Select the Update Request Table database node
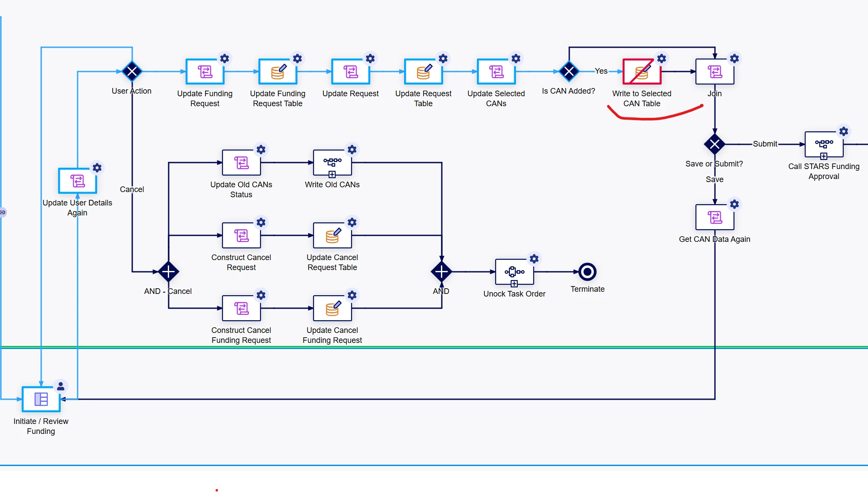The width and height of the screenshot is (868, 492). pos(424,72)
